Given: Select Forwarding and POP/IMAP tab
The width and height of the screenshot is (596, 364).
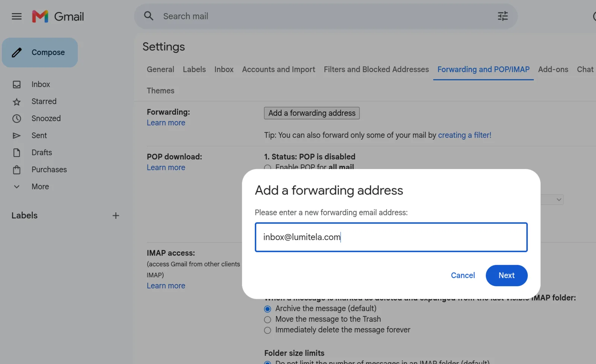Looking at the screenshot, I should click(484, 70).
